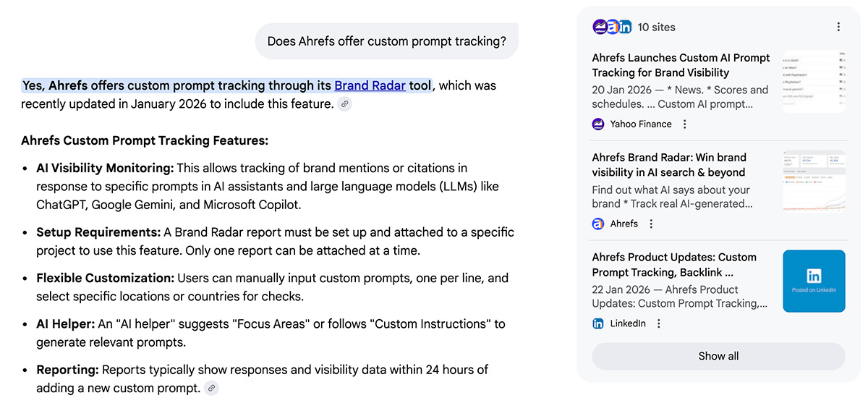Open the options menu next to LinkedIn
Viewport: 868px width, 411px height.
click(659, 323)
